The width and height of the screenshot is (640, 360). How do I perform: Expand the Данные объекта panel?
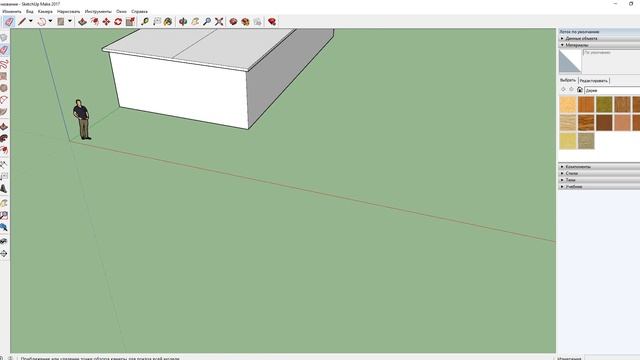click(x=599, y=38)
